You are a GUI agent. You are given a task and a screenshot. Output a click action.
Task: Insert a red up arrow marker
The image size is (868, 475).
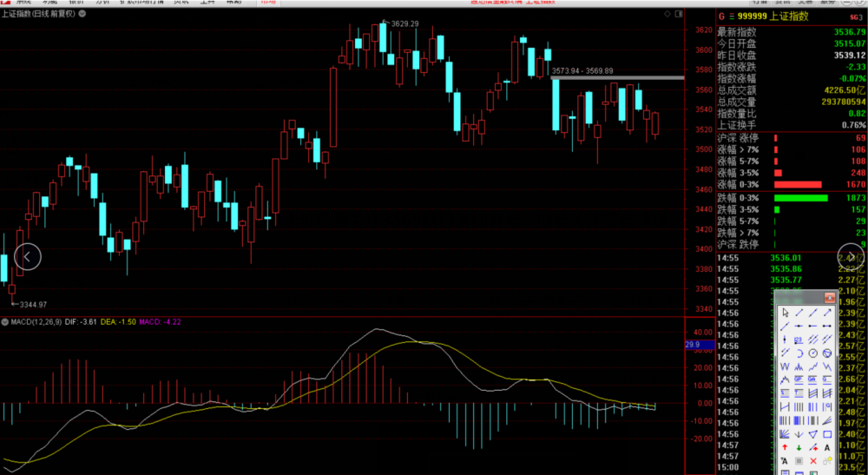pos(785,447)
